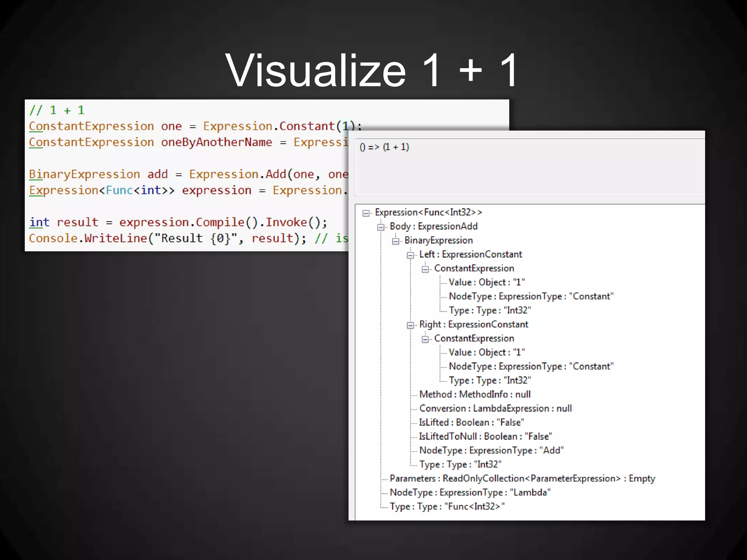Collapse ConstantExpression node under Right
The image size is (747, 560).
[x=425, y=339]
